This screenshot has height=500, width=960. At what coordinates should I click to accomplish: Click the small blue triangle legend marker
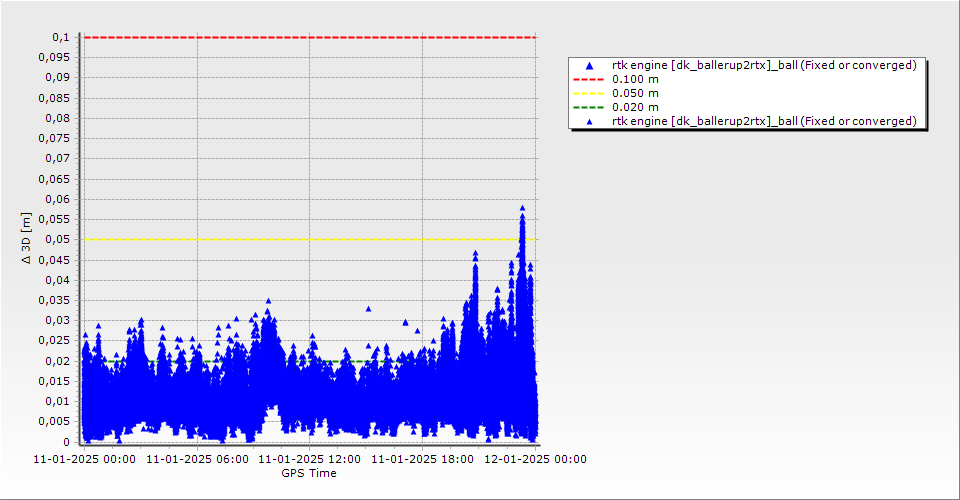pyautogui.click(x=590, y=122)
